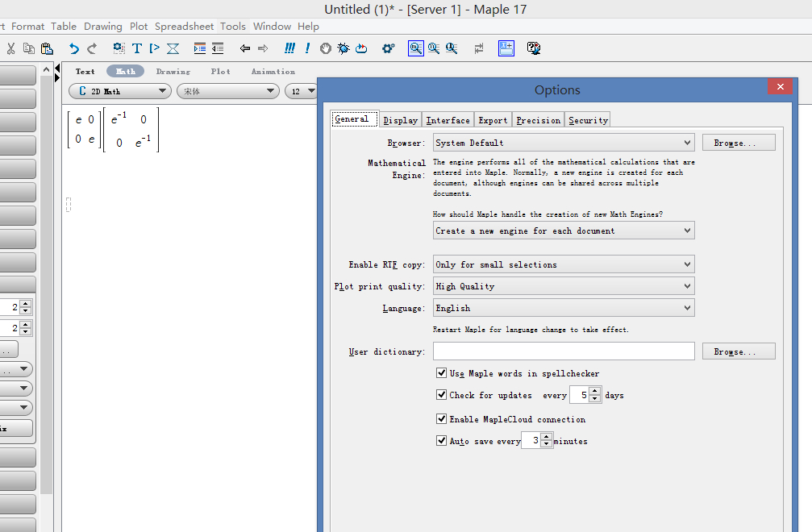Click the Undo arrow icon
This screenshot has height=532, width=812.
click(74, 48)
